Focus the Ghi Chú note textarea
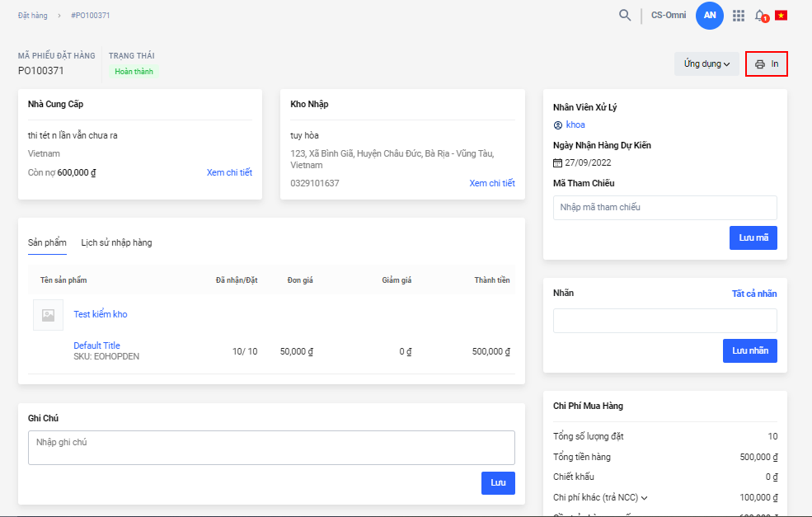The width and height of the screenshot is (812, 517). point(271,447)
